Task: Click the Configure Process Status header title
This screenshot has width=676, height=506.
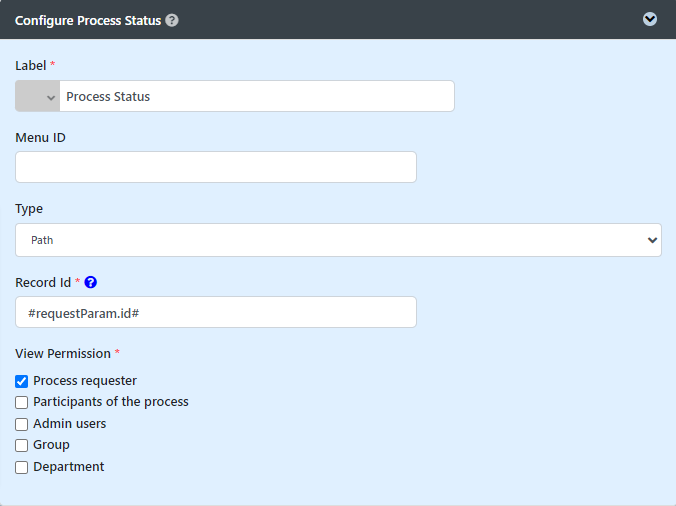Action: tap(88, 20)
